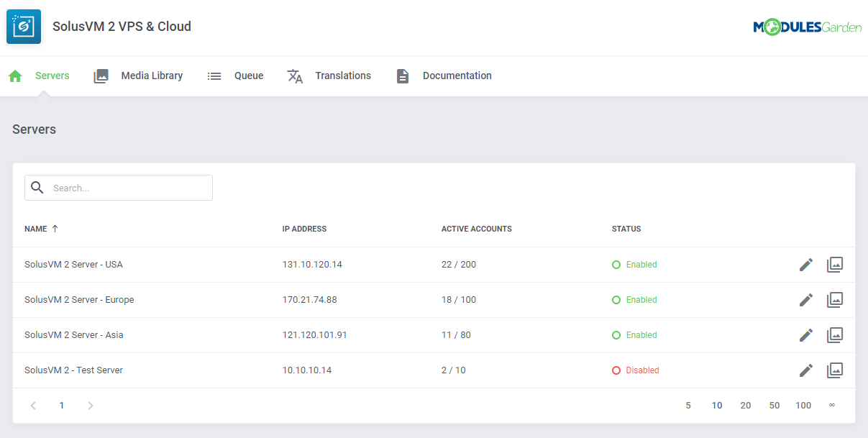Click IP address 170.21.74.88
The image size is (868, 438).
point(310,300)
